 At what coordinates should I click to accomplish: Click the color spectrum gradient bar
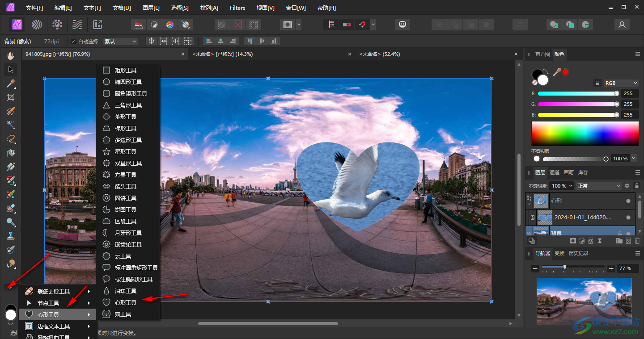click(585, 134)
